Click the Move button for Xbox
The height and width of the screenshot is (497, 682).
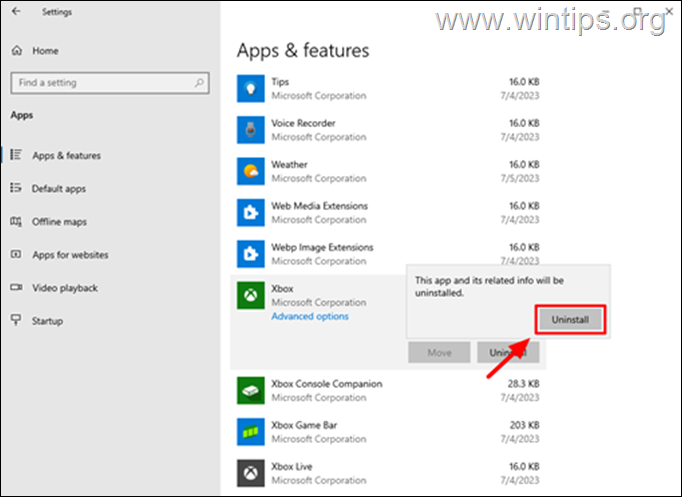tap(439, 353)
